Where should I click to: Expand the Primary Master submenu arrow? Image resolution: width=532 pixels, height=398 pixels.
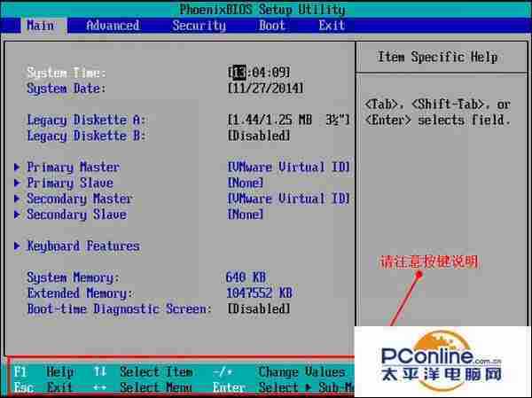18,168
